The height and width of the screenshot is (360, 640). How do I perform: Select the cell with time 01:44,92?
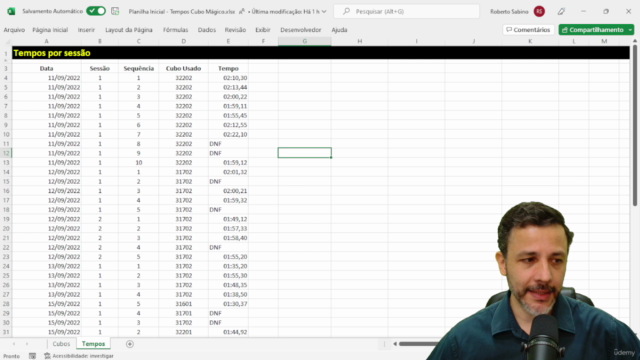pos(228,332)
